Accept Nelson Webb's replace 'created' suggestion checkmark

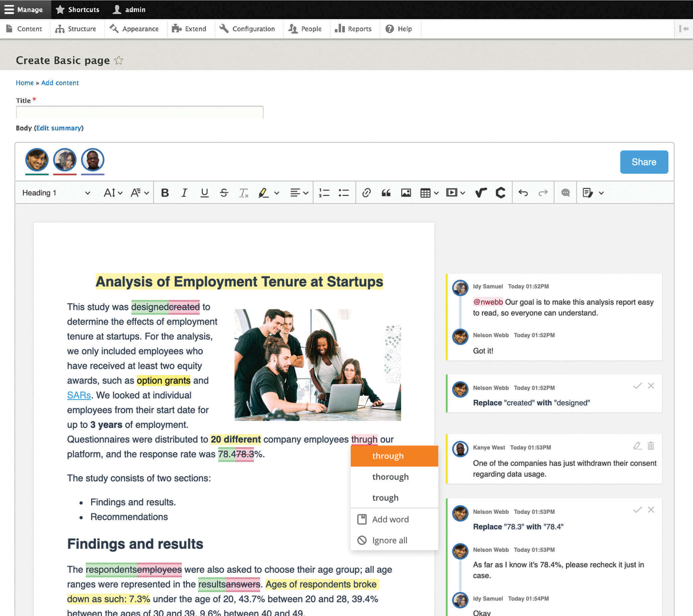pyautogui.click(x=637, y=385)
